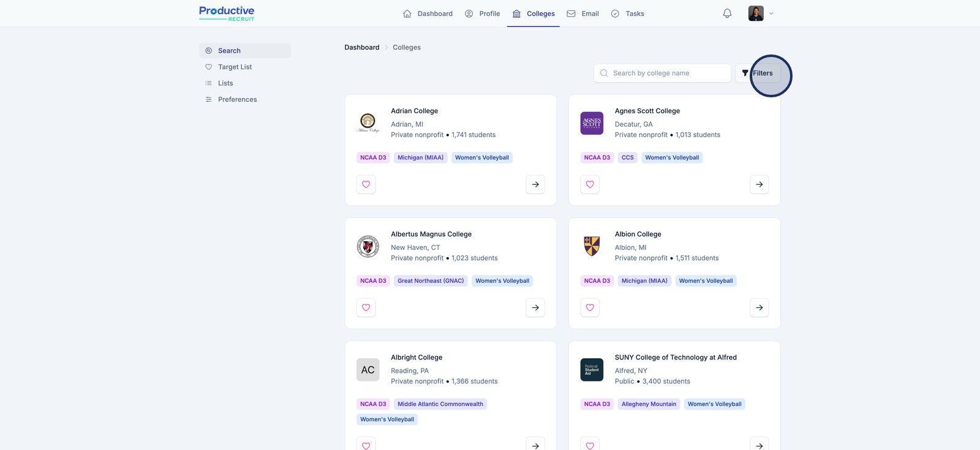Open the Adrian College title

tap(415, 111)
